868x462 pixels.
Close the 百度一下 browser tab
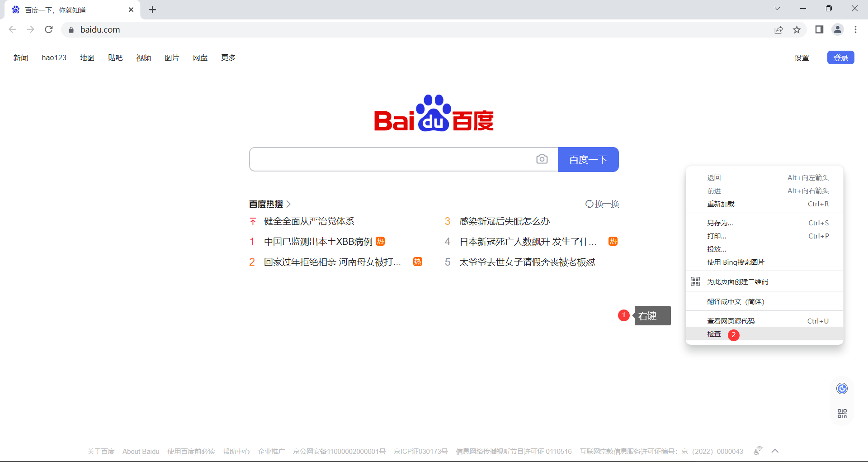pyautogui.click(x=131, y=10)
